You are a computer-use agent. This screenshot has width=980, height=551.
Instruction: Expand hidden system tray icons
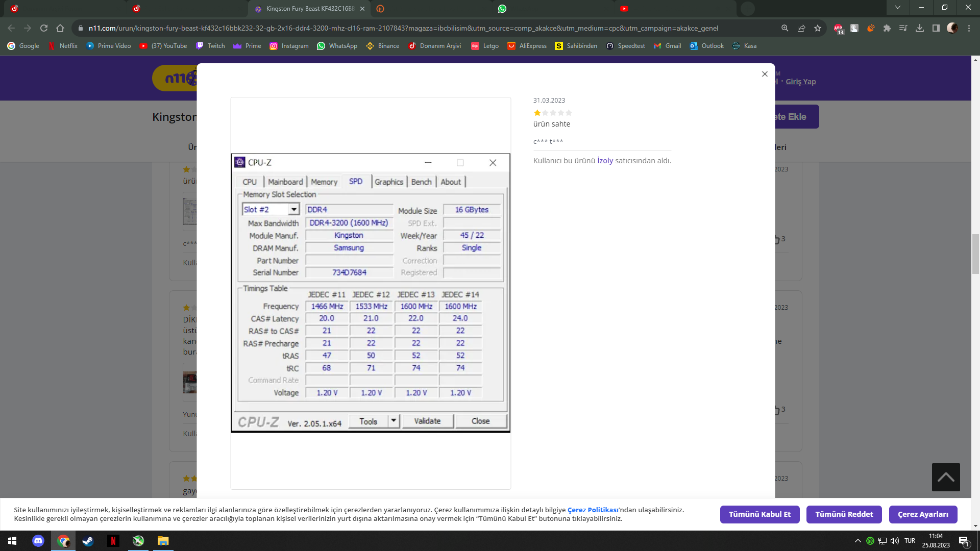857,541
